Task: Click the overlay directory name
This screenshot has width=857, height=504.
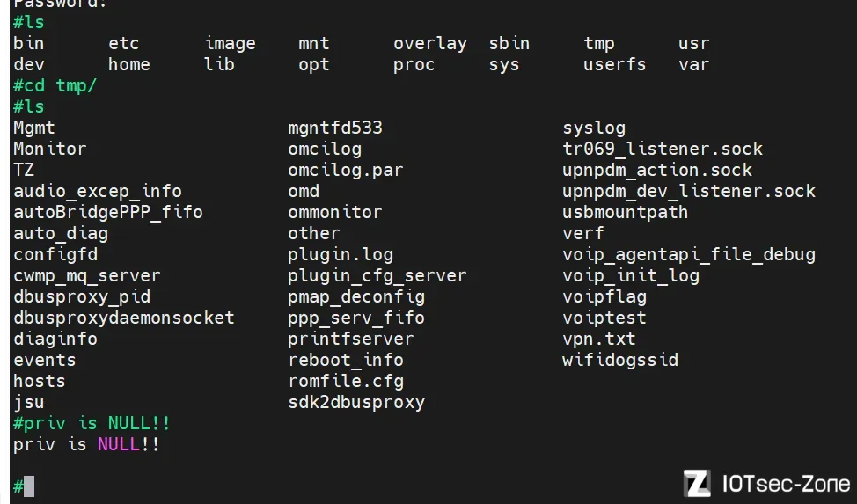Action: [x=430, y=43]
